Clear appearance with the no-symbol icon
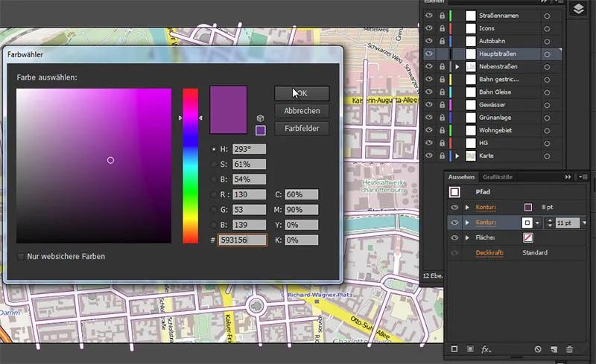The image size is (596, 364). (537, 349)
